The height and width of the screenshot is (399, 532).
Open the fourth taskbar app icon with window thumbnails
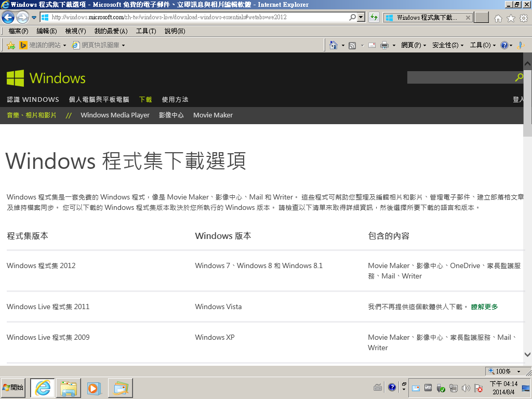coord(121,388)
